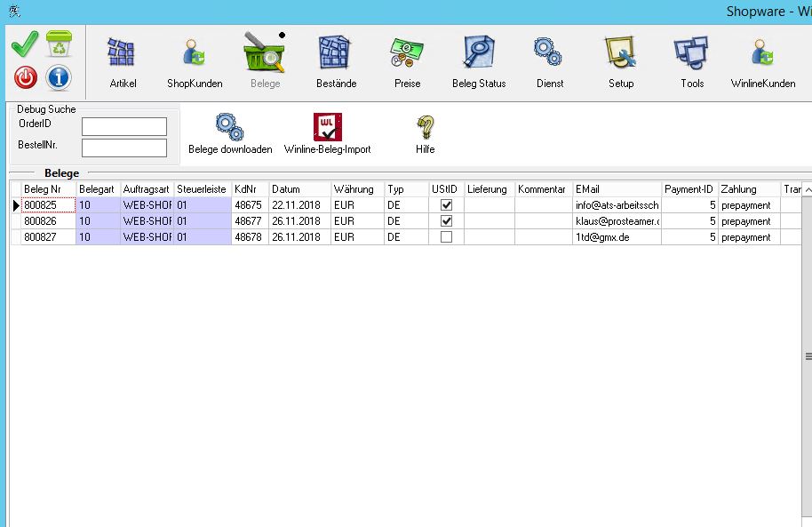Click the Lieferung column header
The width and height of the screenshot is (812, 527).
(490, 189)
